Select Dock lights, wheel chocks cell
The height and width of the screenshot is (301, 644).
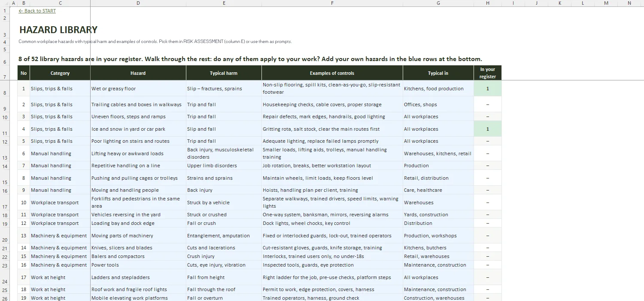[332, 223]
